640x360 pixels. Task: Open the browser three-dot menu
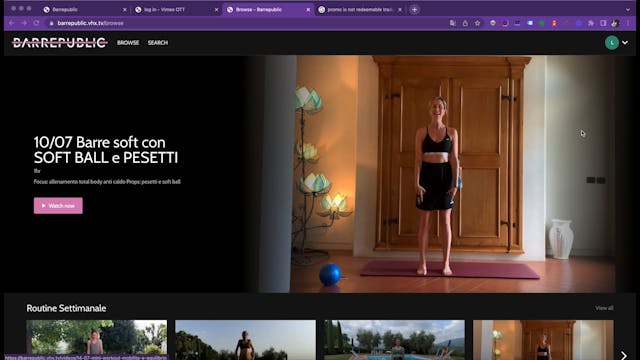coord(628,23)
